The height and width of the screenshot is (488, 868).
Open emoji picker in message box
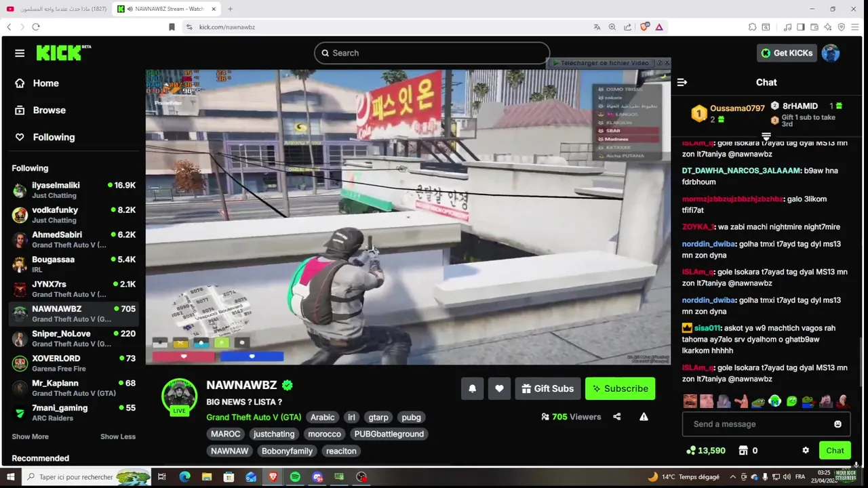pos(837,424)
